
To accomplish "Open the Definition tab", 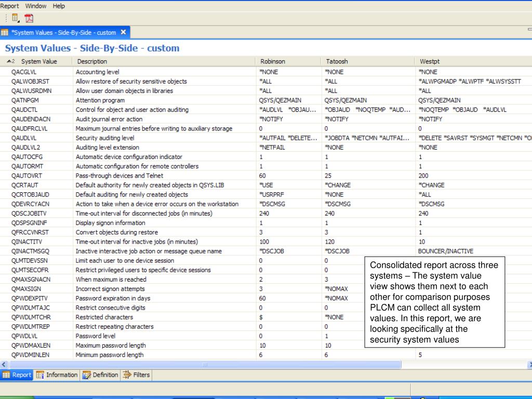I will 100,375.
